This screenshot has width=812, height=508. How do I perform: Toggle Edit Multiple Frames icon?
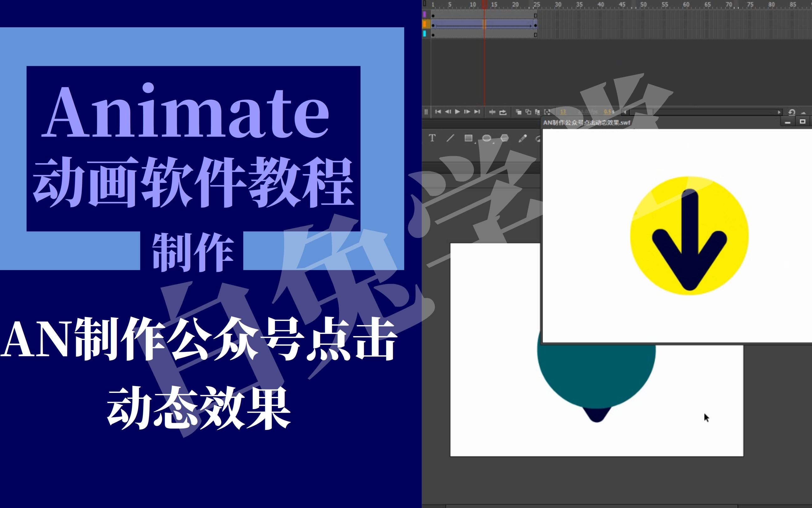(538, 112)
